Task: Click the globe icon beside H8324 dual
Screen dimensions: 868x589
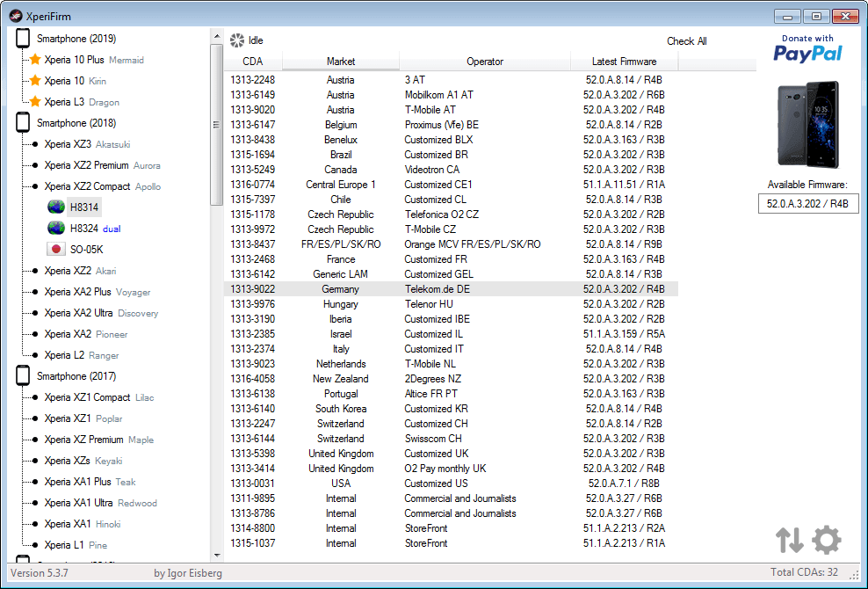Action: (56, 229)
